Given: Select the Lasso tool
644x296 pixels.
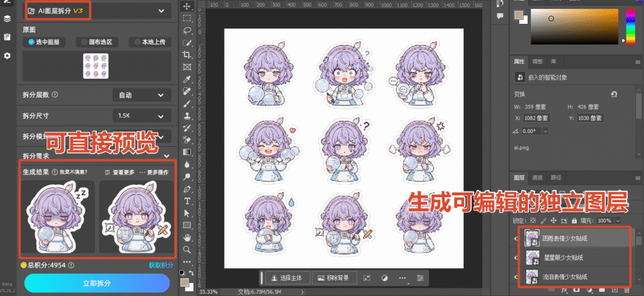Looking at the screenshot, I should (187, 30).
